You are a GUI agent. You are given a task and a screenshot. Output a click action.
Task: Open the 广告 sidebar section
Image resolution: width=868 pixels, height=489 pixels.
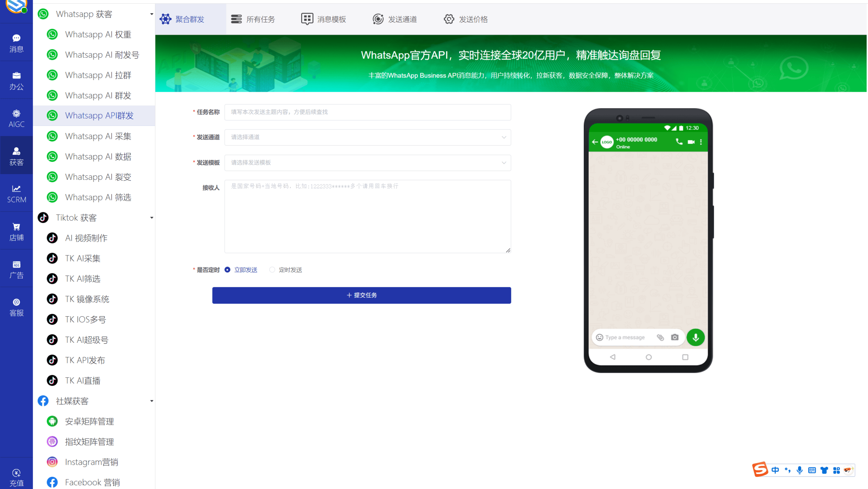(16, 269)
